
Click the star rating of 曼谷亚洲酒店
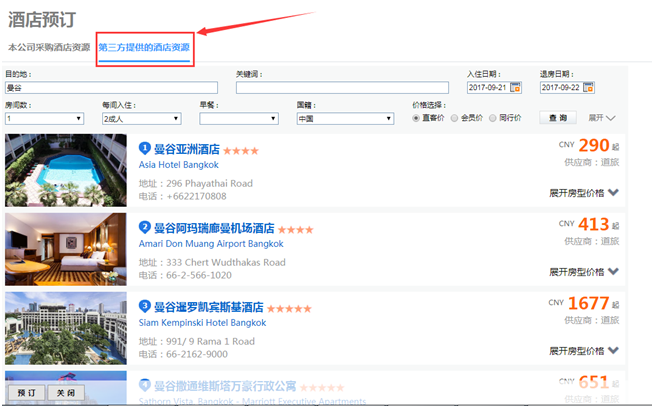[x=241, y=151]
